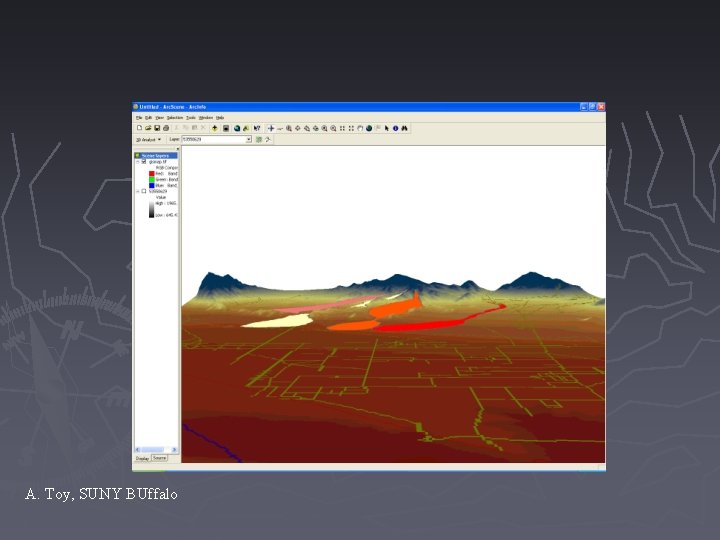Select the Pan hand tool

pyautogui.click(x=360, y=128)
